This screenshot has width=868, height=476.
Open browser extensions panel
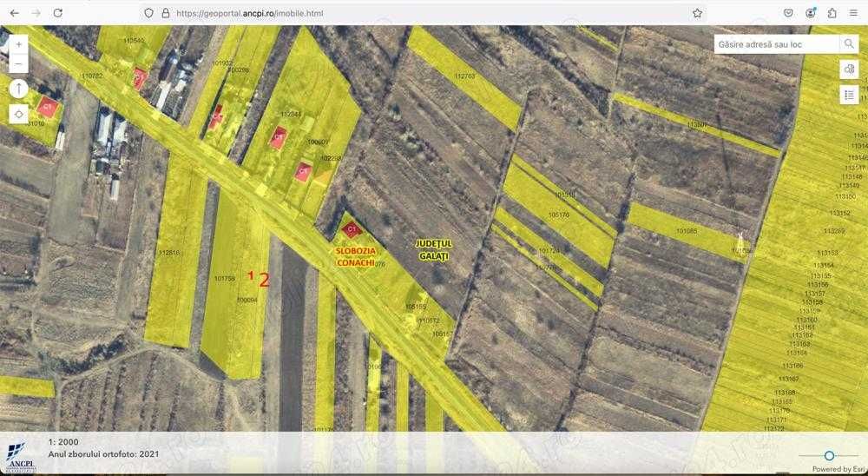pos(832,13)
